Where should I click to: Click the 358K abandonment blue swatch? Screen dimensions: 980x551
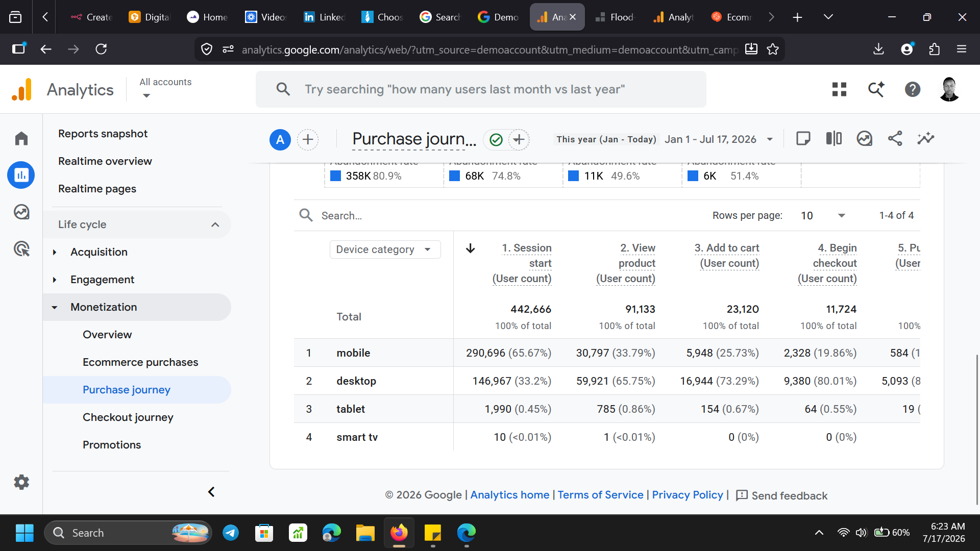336,176
